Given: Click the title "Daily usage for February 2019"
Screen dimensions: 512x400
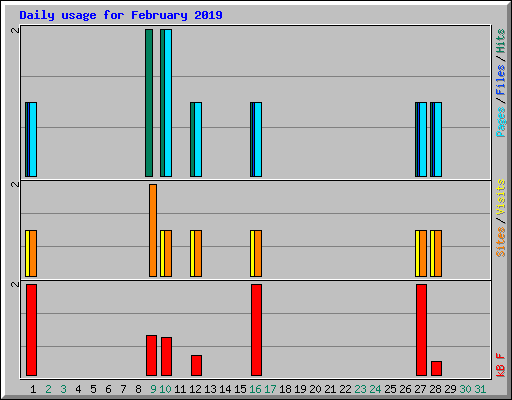Looking at the screenshot, I should click(121, 15).
